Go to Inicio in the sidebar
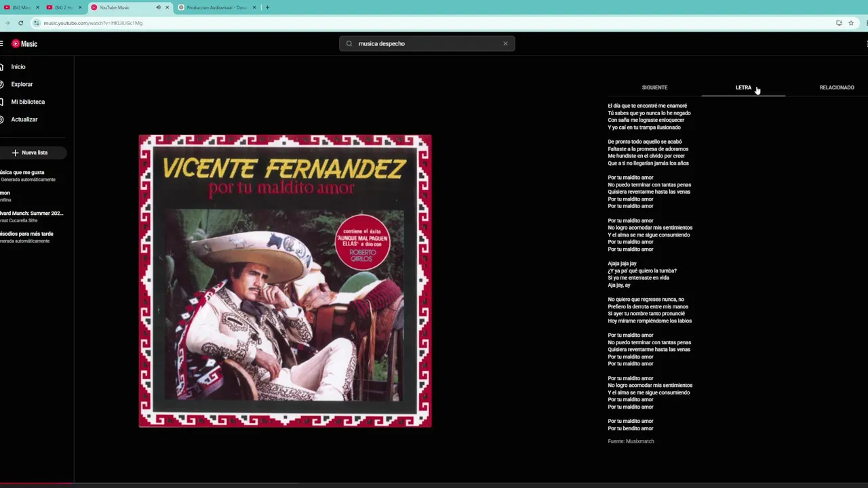The image size is (868, 488). click(18, 66)
